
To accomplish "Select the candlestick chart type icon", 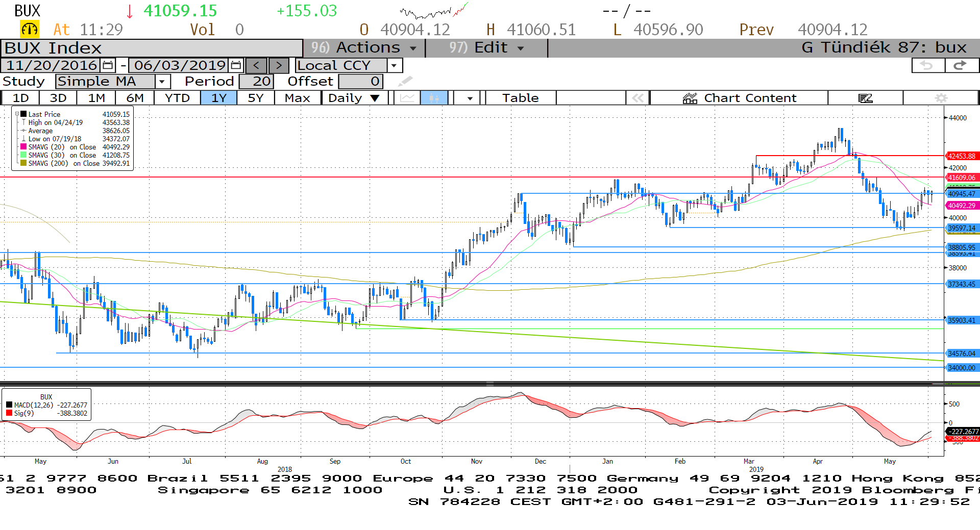I will pyautogui.click(x=434, y=98).
